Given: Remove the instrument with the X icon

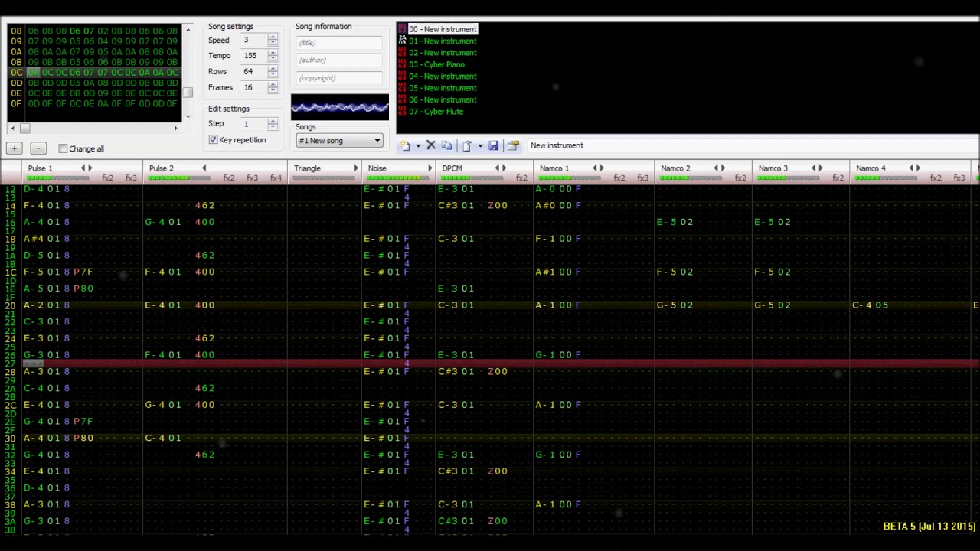Looking at the screenshot, I should pyautogui.click(x=430, y=145).
